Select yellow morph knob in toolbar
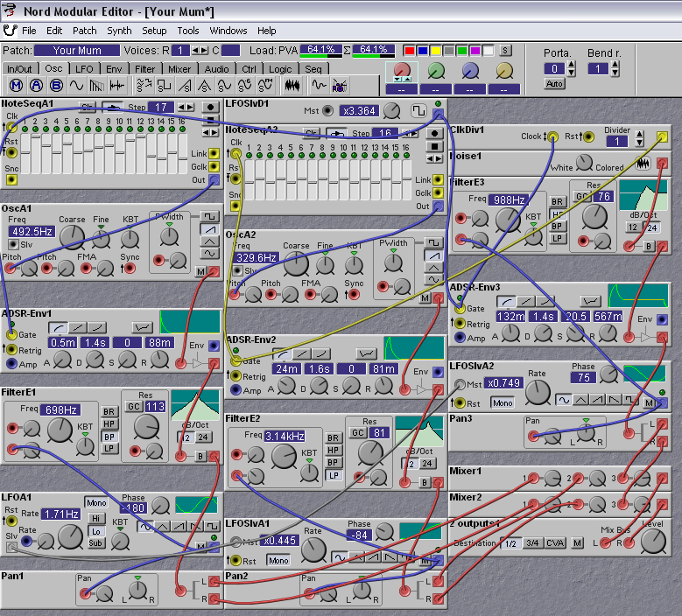Screen dimensions: 682x616 504,71
